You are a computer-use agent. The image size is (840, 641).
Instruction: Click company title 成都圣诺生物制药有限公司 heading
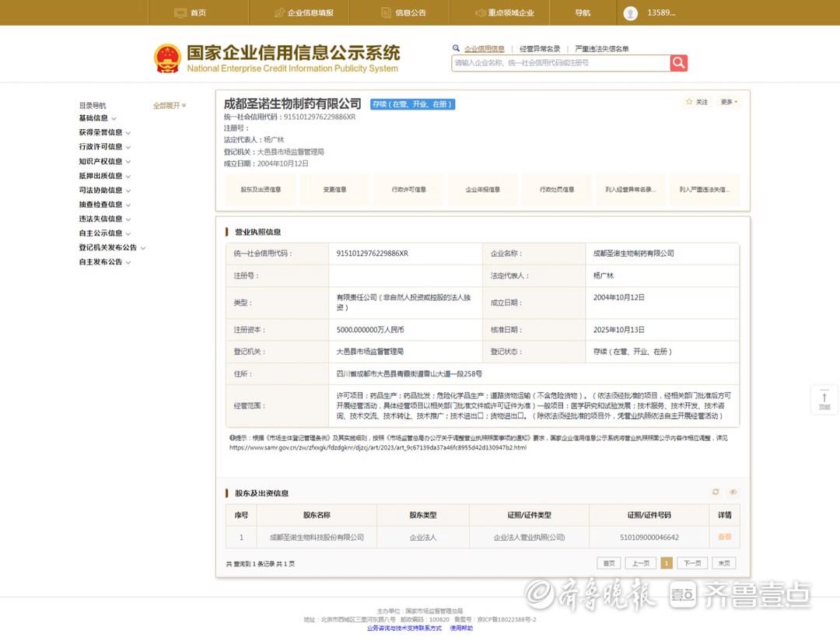292,103
